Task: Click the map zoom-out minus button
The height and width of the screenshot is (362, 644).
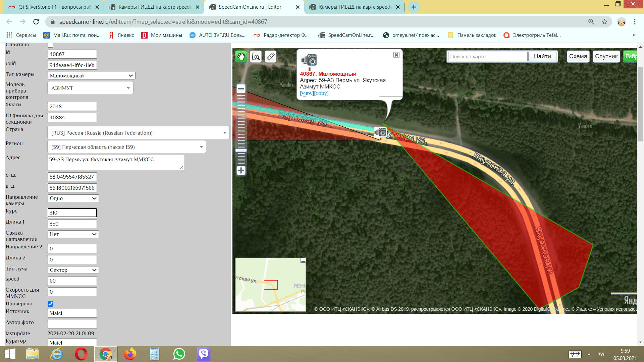Action: pos(241,89)
